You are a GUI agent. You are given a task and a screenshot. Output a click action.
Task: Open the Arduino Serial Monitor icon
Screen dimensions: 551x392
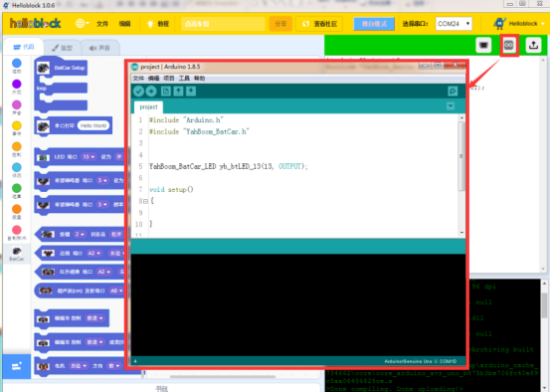(453, 92)
